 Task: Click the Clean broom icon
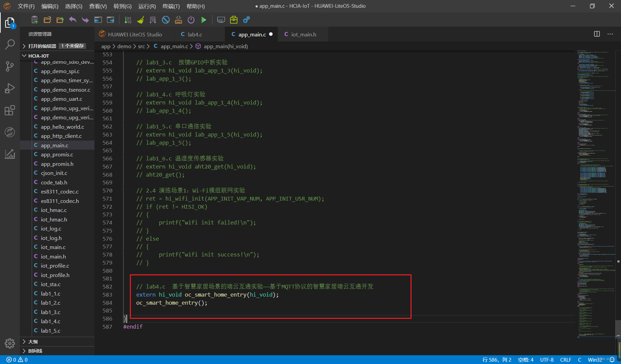[141, 20]
